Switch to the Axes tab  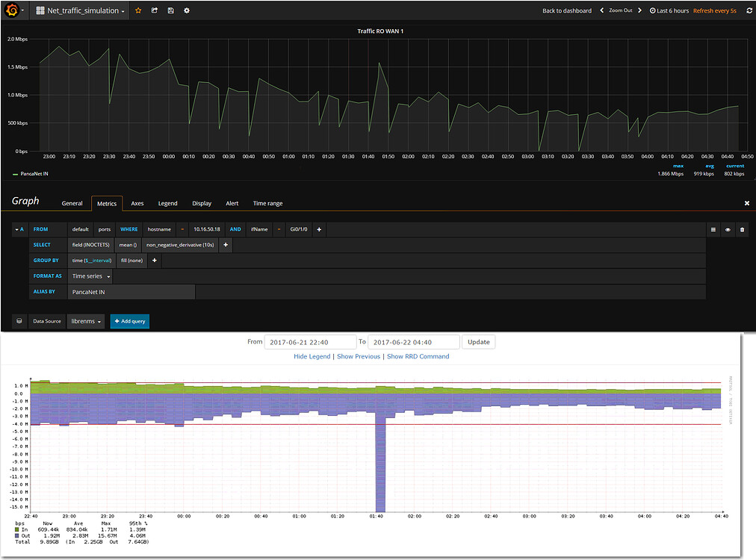(137, 203)
